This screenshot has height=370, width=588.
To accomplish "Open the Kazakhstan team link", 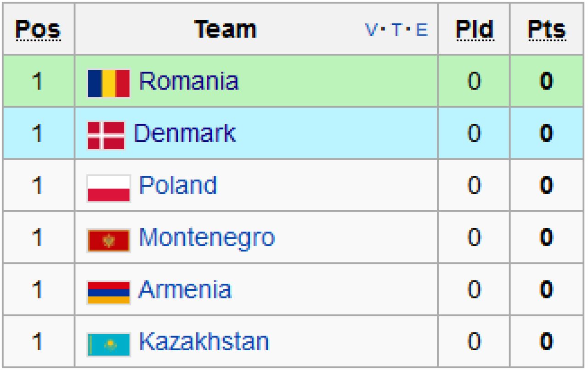I will [204, 342].
